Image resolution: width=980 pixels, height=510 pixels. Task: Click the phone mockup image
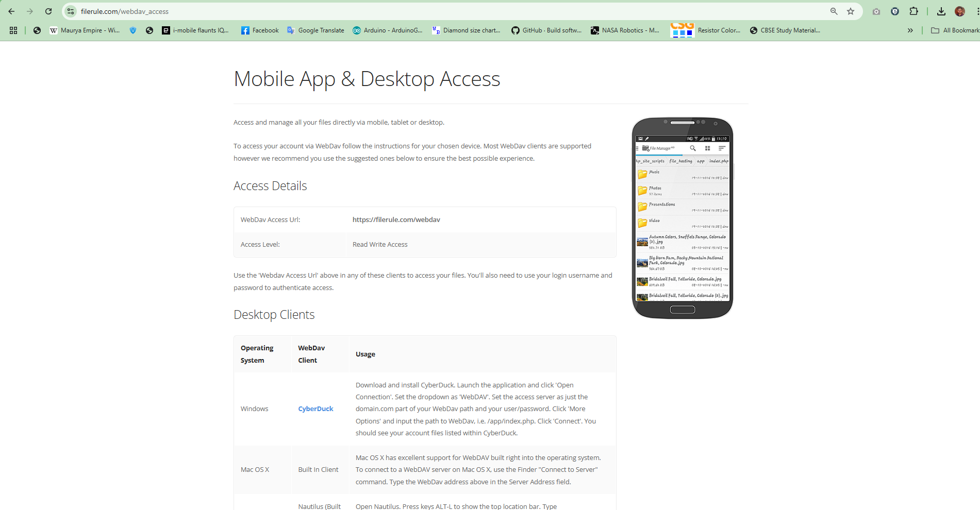pyautogui.click(x=683, y=218)
